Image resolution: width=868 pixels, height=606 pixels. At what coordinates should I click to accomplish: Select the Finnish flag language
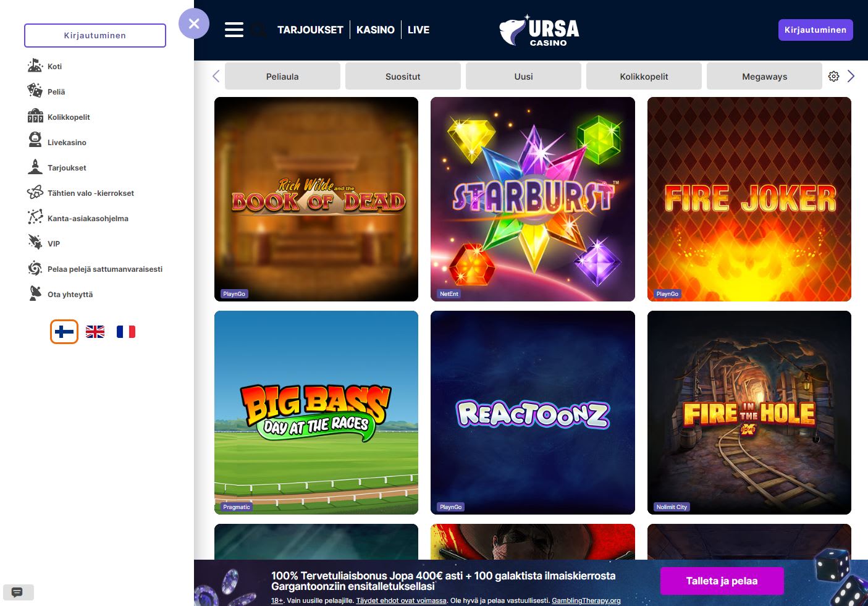(64, 332)
